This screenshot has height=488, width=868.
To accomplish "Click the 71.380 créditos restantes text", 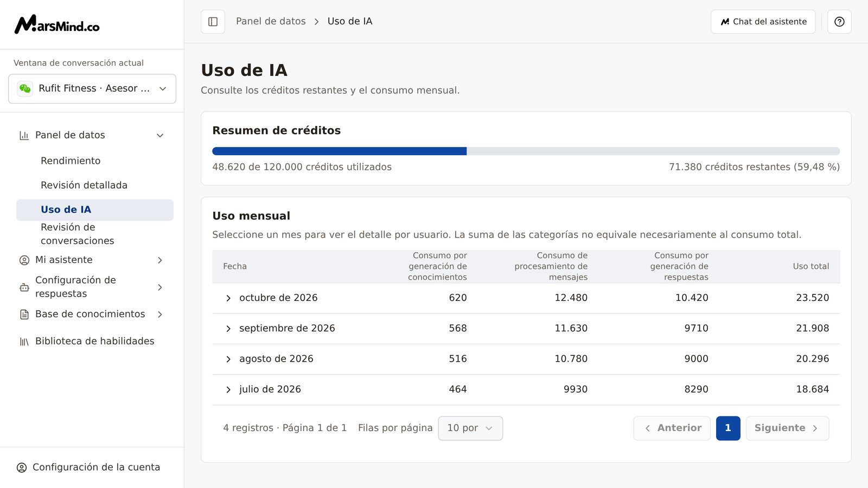I will [x=754, y=167].
